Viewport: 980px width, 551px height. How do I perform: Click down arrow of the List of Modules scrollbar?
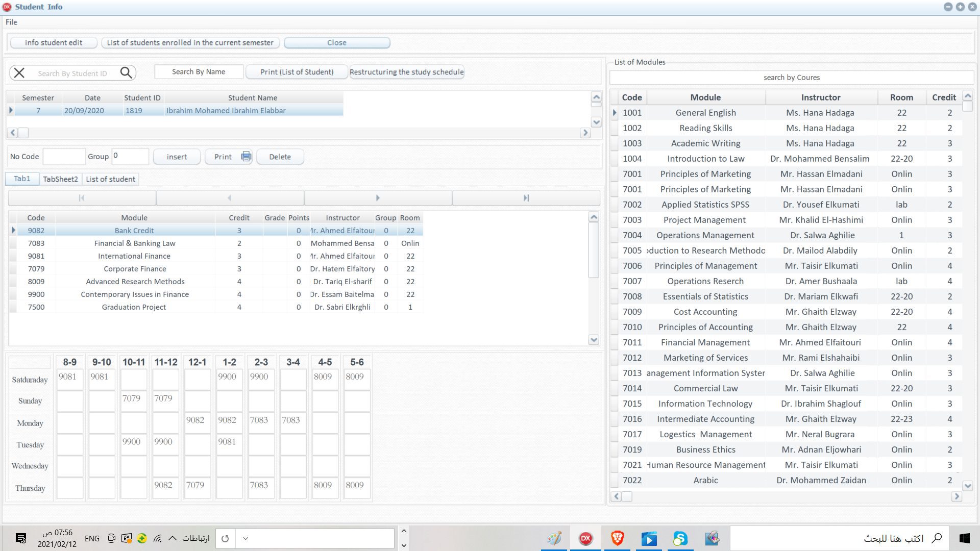pyautogui.click(x=967, y=486)
